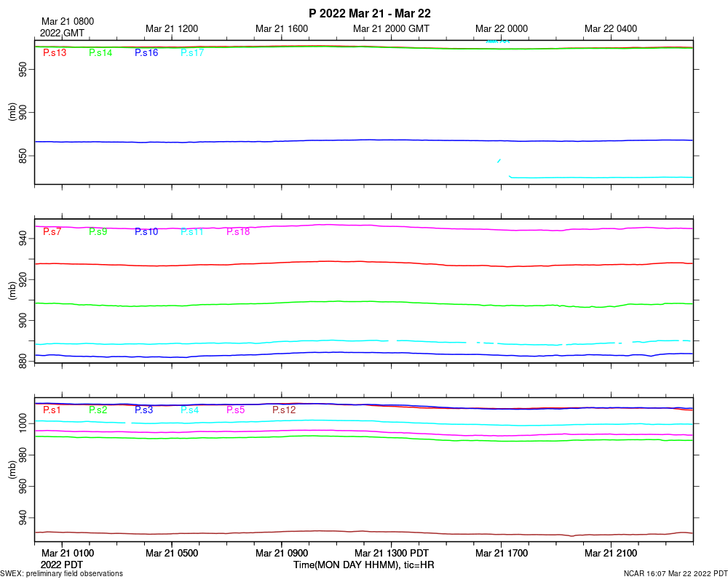The image size is (728, 582).
Task: Select the magenta P.s18 legend label
Action: [238, 232]
